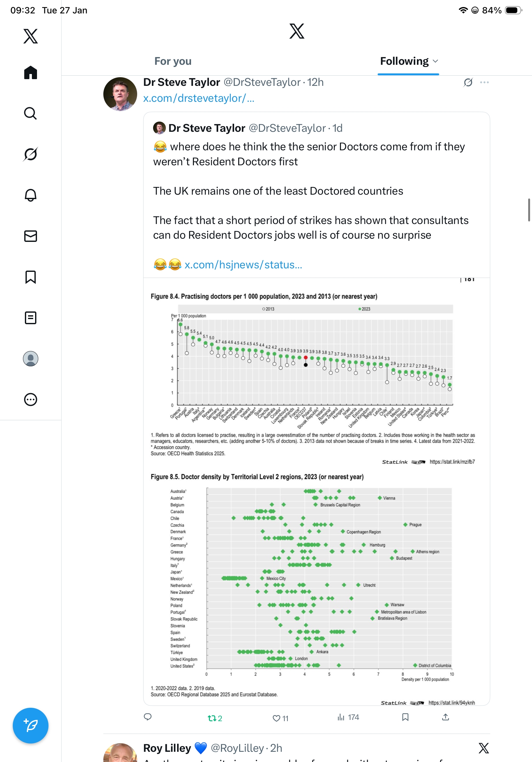532x762 pixels.
Task: Open three-dot menu on Steve Taylor's post
Action: [484, 82]
